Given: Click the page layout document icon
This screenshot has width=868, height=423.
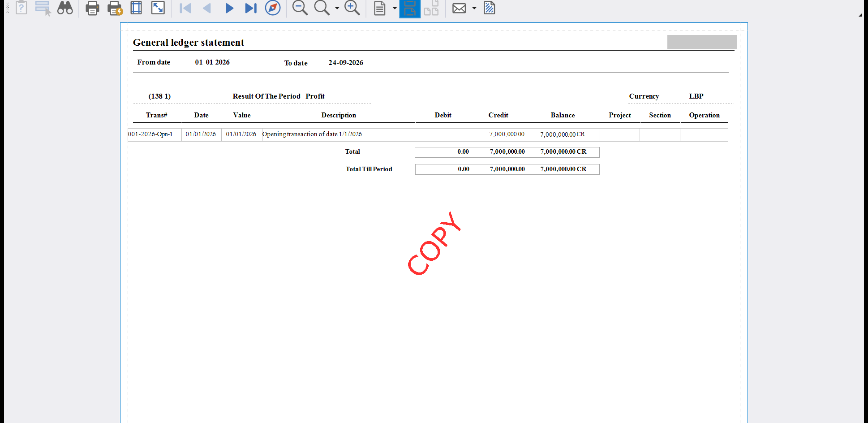Looking at the screenshot, I should [379, 8].
